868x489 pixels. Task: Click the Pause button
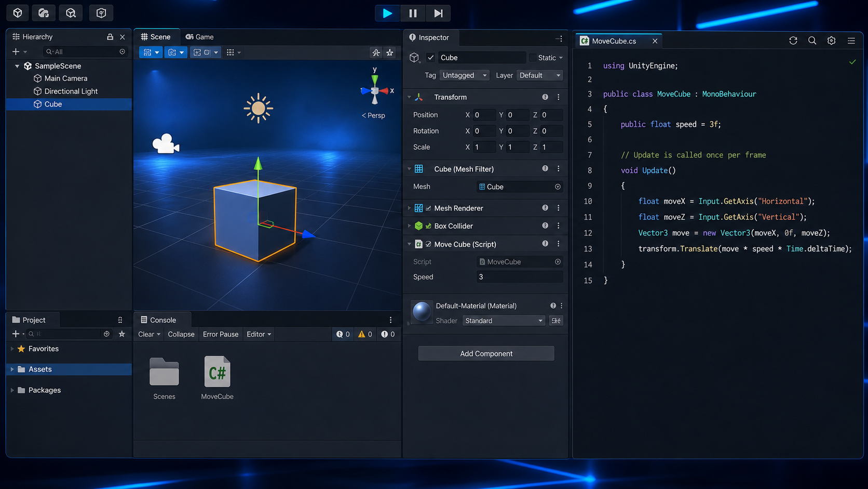pyautogui.click(x=413, y=13)
